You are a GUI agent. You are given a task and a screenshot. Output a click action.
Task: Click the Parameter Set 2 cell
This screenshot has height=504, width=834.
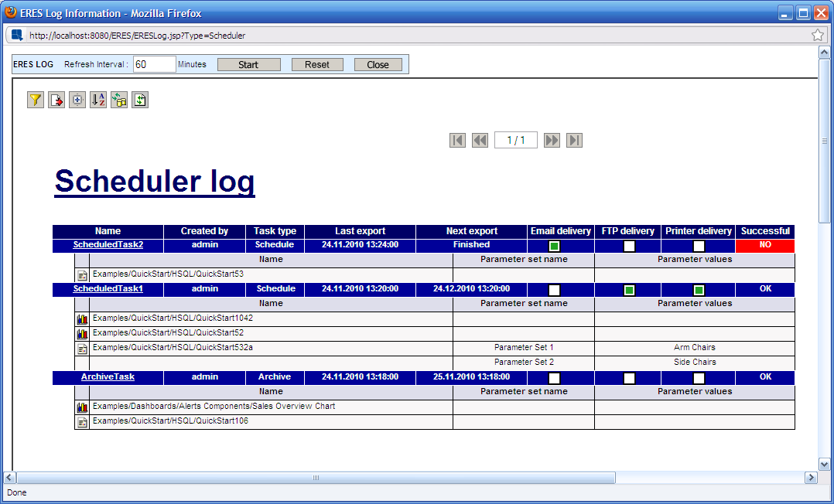coord(524,362)
